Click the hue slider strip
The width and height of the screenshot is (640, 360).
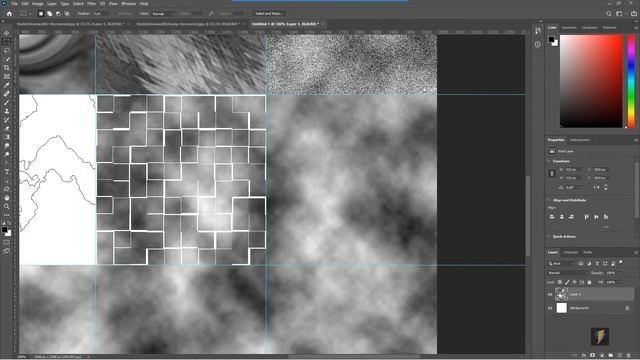pos(631,81)
